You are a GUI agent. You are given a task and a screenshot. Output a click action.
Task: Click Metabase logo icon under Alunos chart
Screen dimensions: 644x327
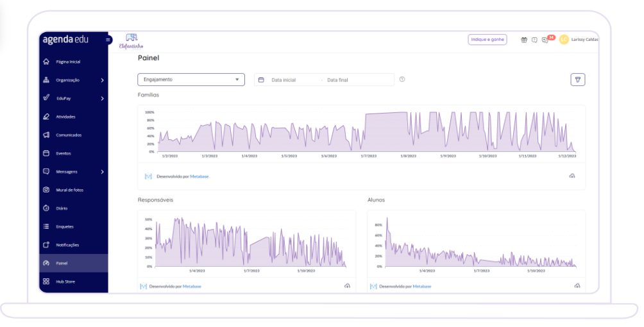(373, 287)
